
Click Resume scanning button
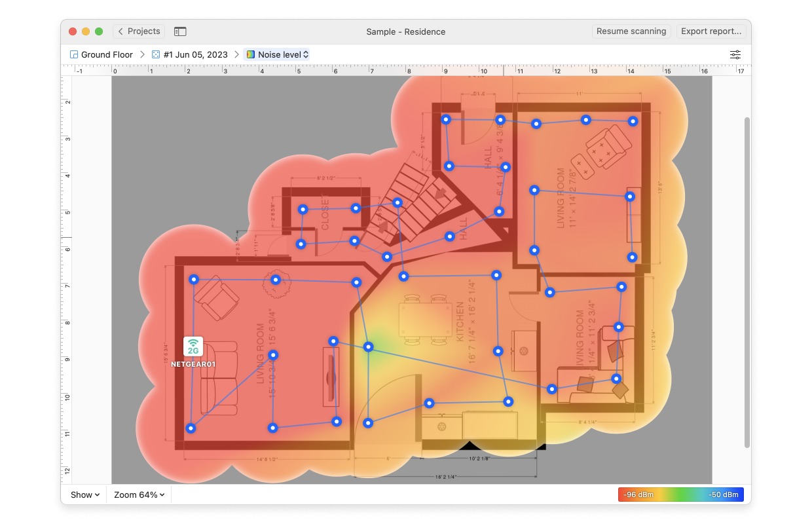click(x=631, y=31)
